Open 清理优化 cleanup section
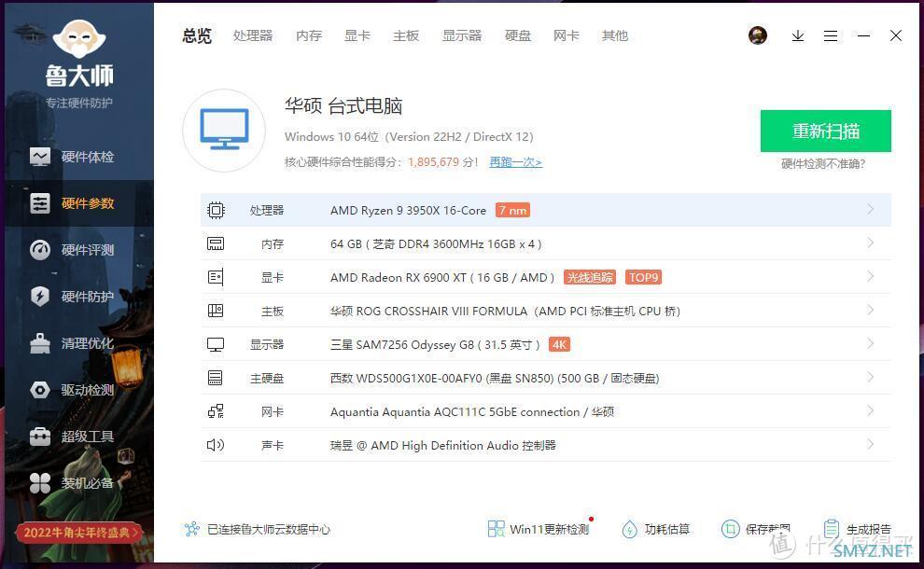 pos(71,343)
